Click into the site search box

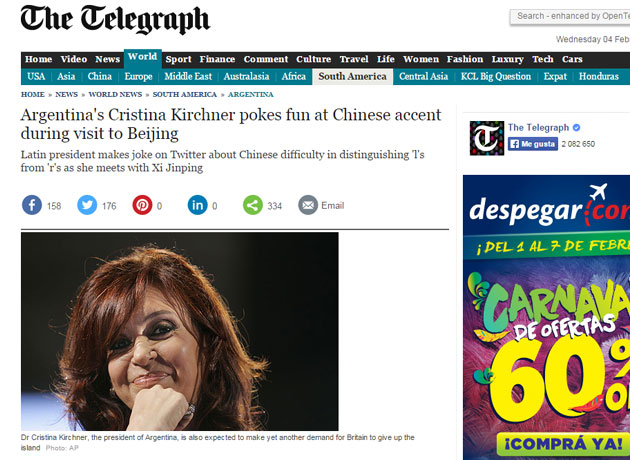570,16
